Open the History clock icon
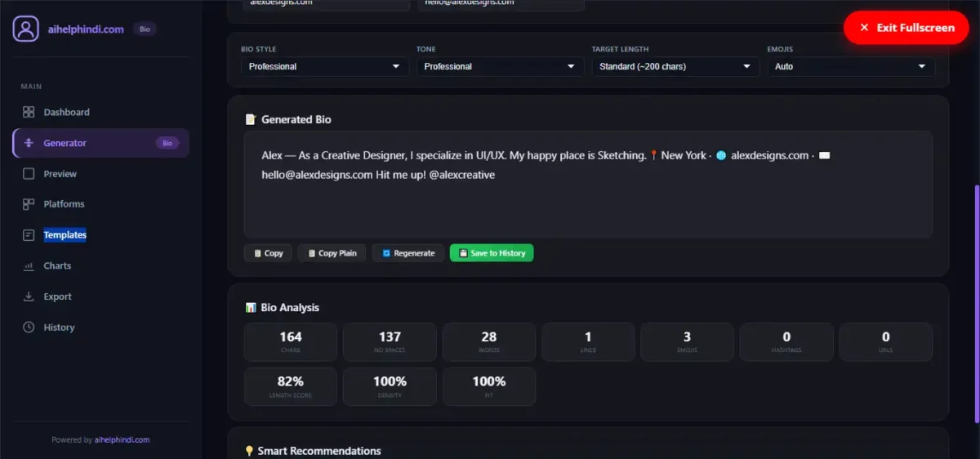This screenshot has height=459, width=980. [29, 328]
